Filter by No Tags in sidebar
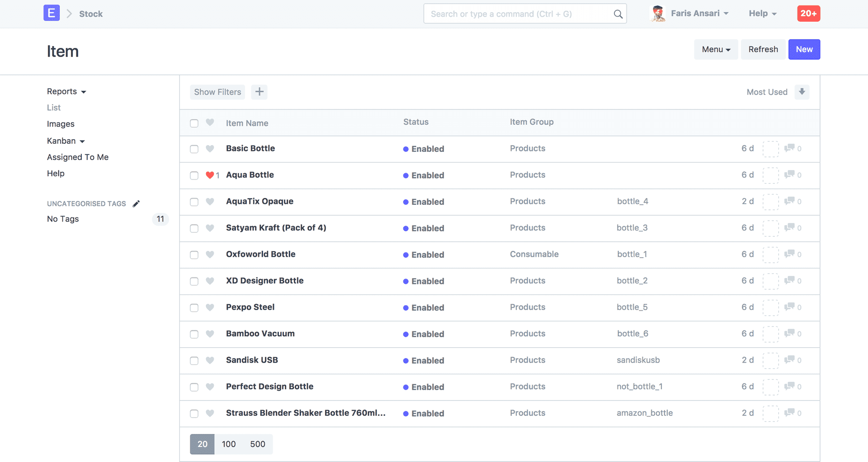The width and height of the screenshot is (868, 462). coord(63,219)
